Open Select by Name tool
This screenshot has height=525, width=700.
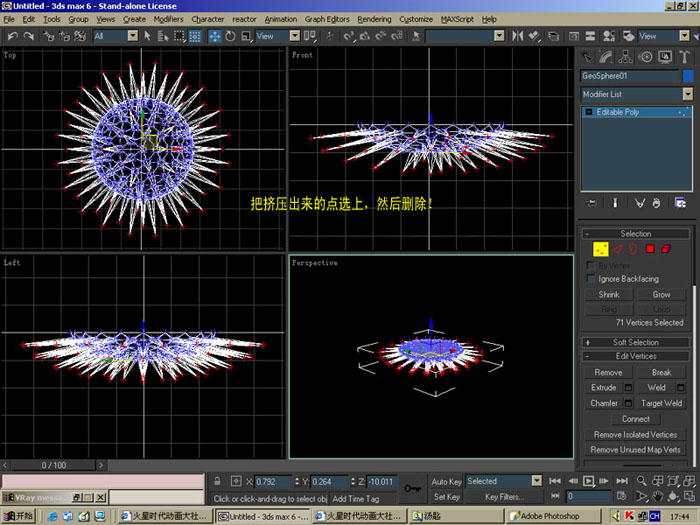163,36
